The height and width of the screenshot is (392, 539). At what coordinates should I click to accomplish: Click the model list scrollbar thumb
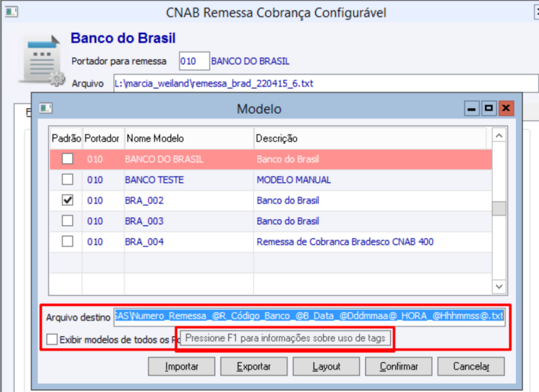(499, 208)
